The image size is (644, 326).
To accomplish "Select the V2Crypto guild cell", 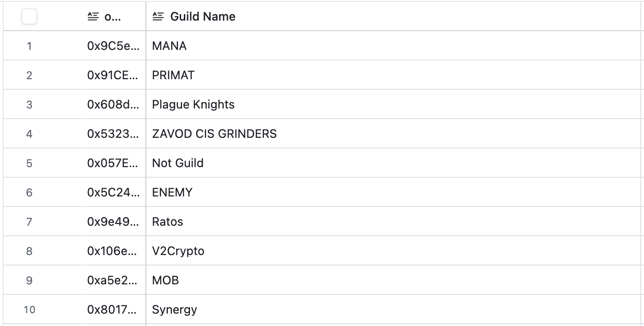I will 178,251.
